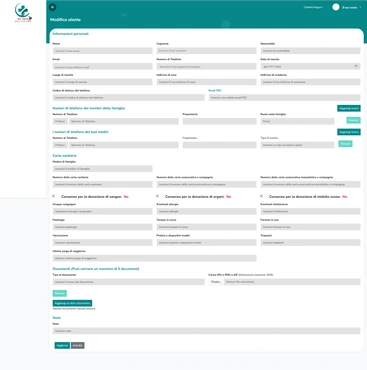Screen dimensions: 367x370
Task: Focus the Protesi o dispositivi medici field
Action: click(206, 243)
